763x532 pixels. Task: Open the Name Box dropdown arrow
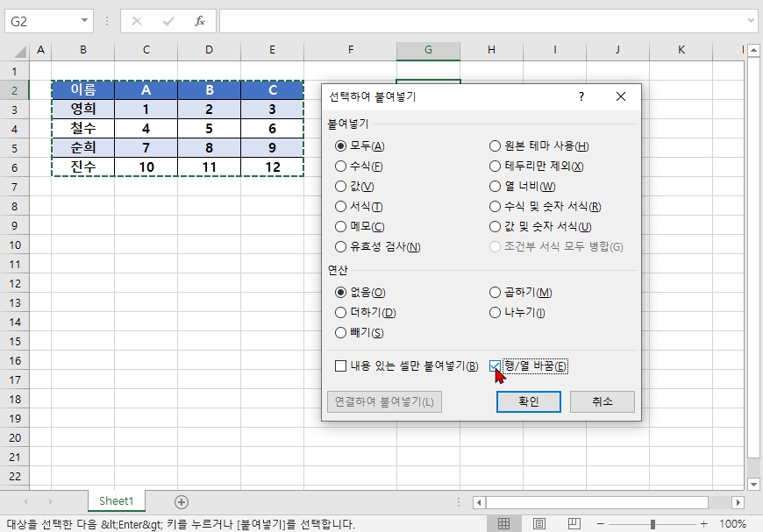click(x=85, y=20)
